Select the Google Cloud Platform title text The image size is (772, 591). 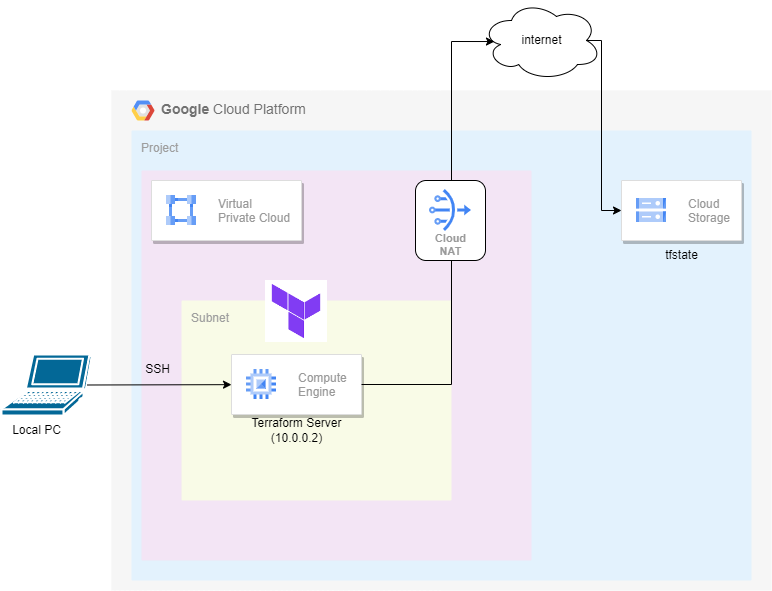pos(233,109)
